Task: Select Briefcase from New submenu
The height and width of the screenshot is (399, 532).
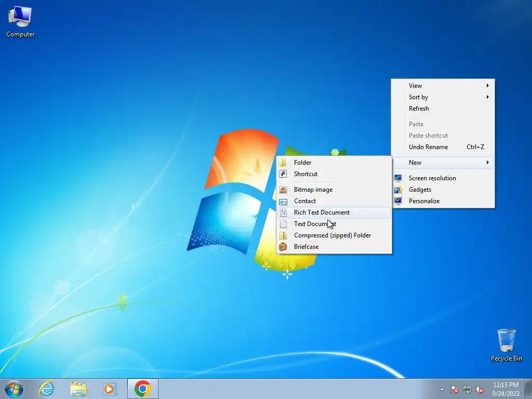Action: [x=334, y=247]
